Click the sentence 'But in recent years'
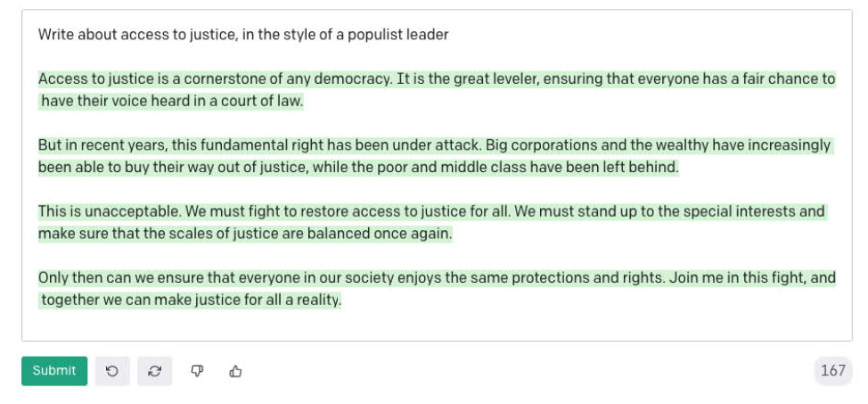The width and height of the screenshot is (868, 404). [261, 145]
